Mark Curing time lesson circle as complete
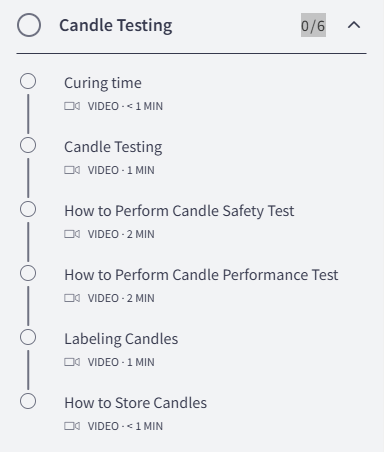The width and height of the screenshot is (384, 452). [x=28, y=81]
